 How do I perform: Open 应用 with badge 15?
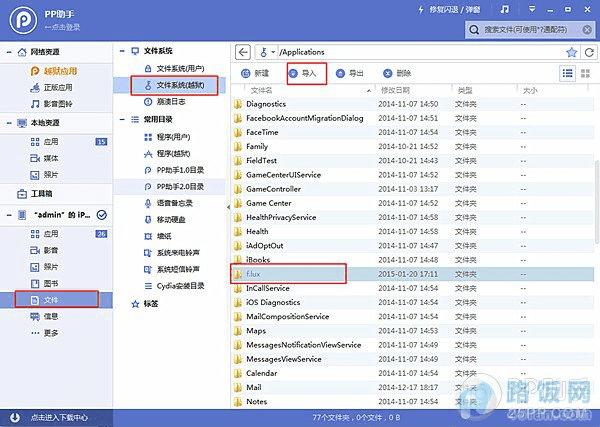tap(56, 142)
